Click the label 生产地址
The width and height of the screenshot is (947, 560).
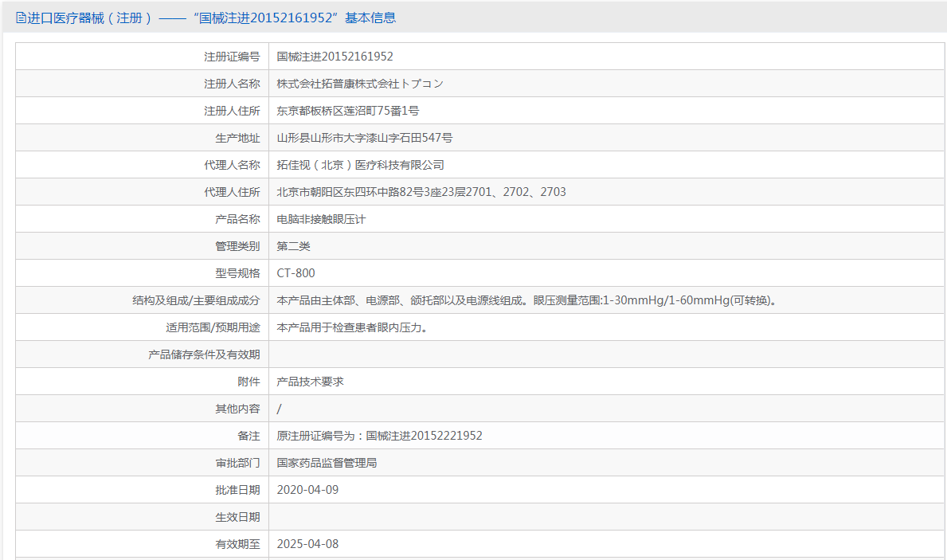(x=237, y=139)
